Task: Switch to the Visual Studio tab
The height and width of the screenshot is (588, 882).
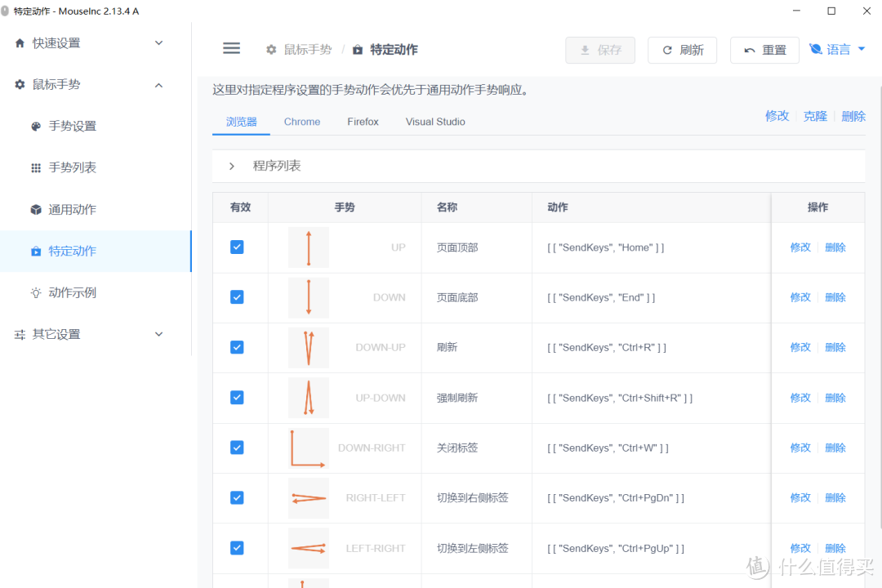Action: pyautogui.click(x=435, y=122)
